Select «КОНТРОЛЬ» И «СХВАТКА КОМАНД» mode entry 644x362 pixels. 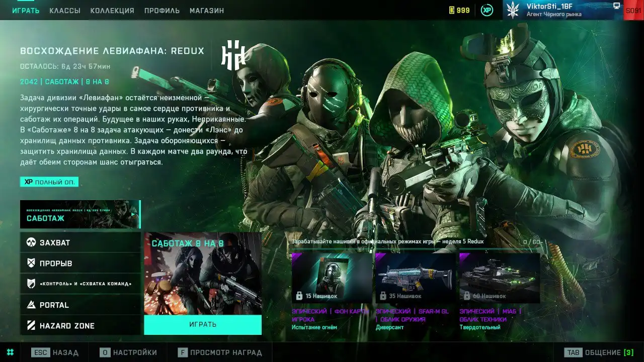coord(80,284)
